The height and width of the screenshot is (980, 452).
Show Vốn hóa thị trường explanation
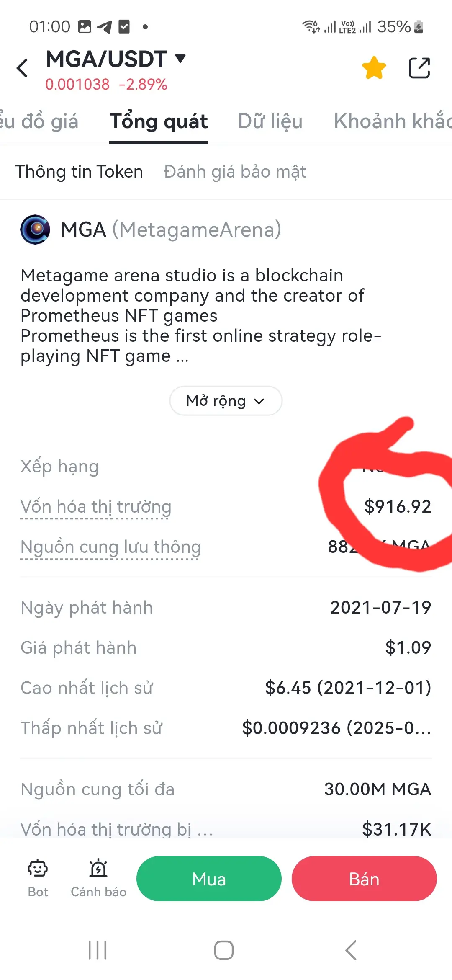[96, 507]
